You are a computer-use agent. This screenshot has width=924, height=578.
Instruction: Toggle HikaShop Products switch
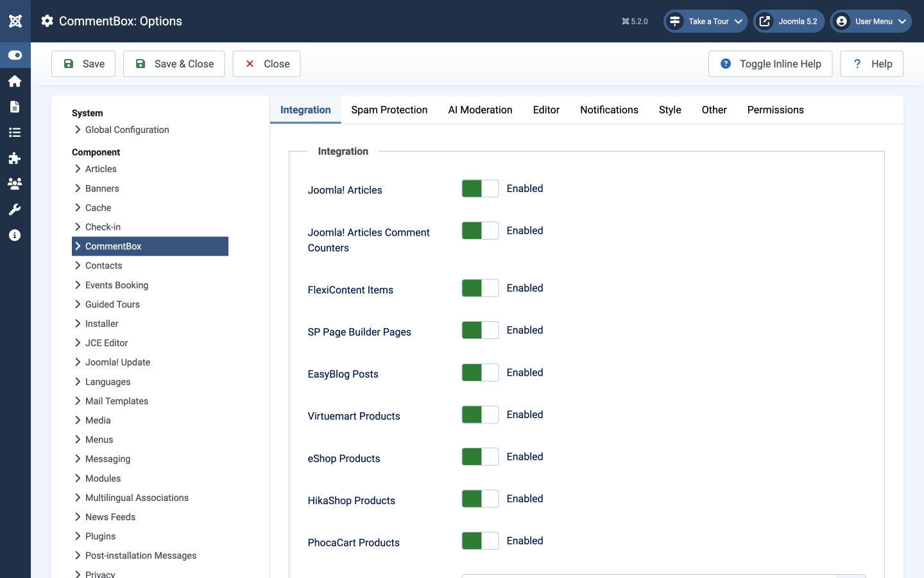tap(480, 498)
